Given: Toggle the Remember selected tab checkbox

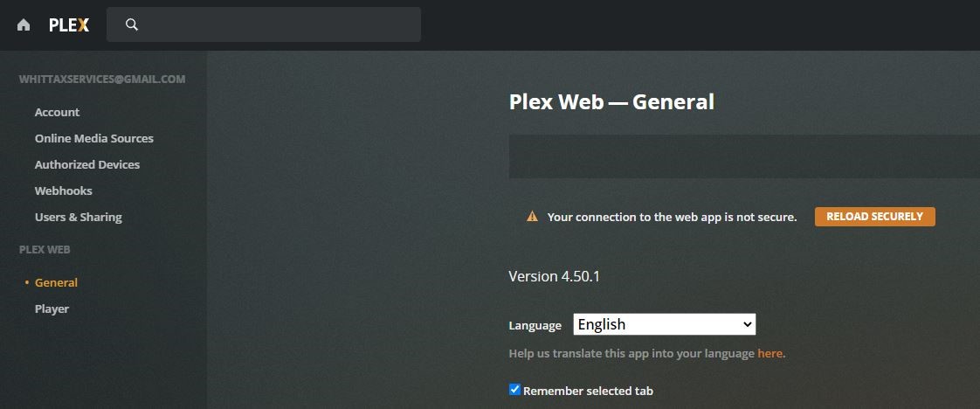Looking at the screenshot, I should [514, 390].
